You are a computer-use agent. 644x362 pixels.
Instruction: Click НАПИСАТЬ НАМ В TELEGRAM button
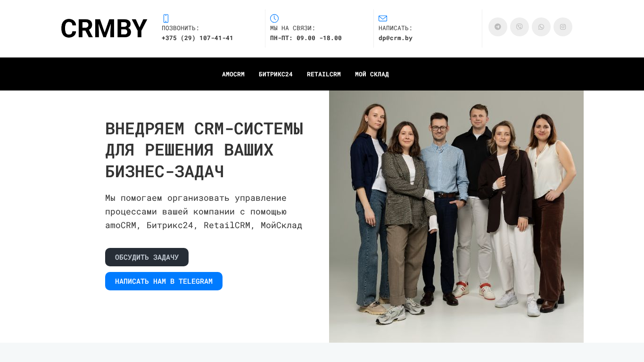(x=164, y=281)
